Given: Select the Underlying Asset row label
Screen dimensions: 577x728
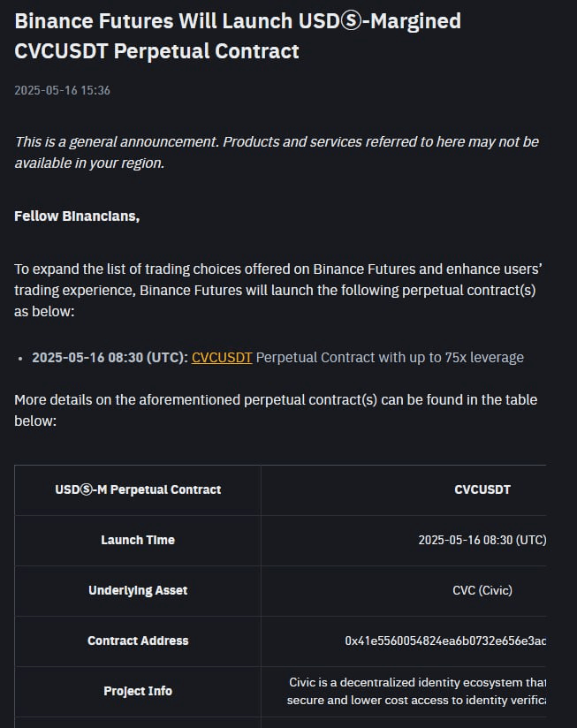Looking at the screenshot, I should (138, 590).
